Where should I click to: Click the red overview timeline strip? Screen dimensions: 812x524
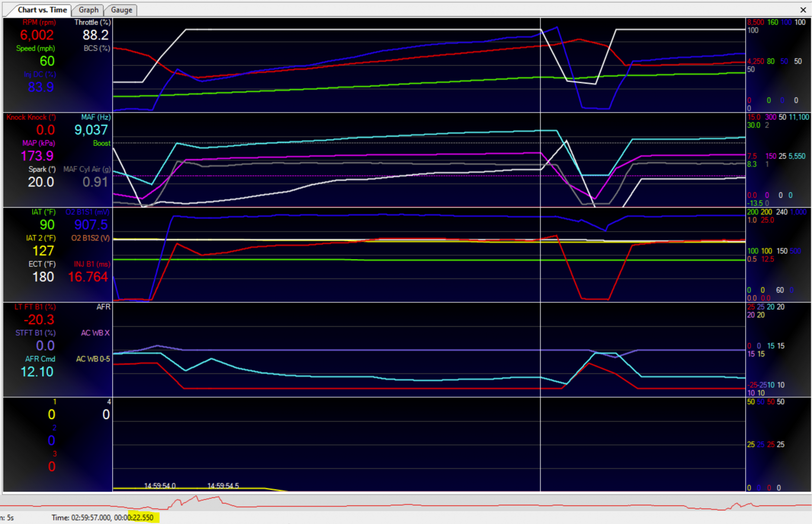tap(406, 503)
